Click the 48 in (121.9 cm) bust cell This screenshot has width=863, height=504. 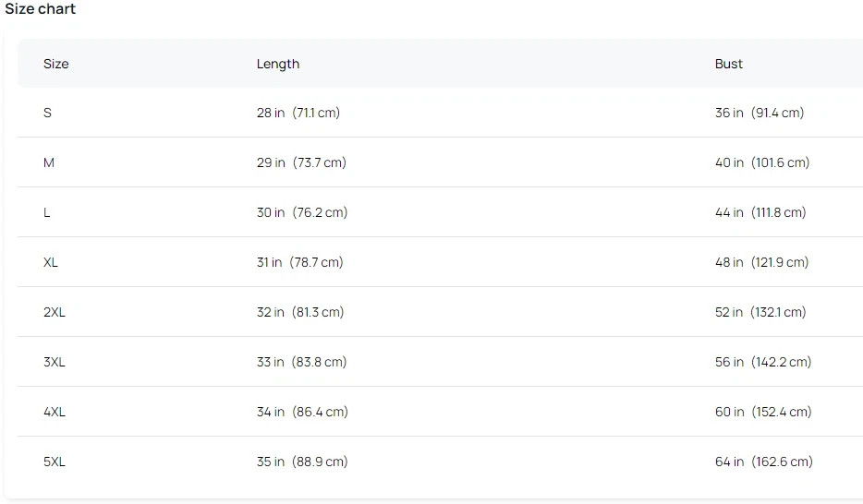(761, 262)
